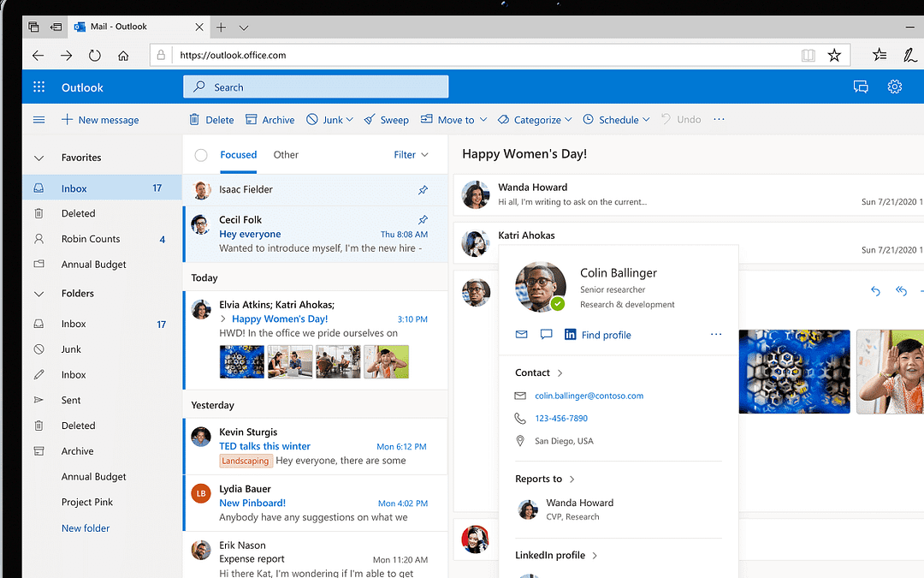924x578 pixels.
Task: Switch to Focused inbox tab
Action: pos(238,154)
